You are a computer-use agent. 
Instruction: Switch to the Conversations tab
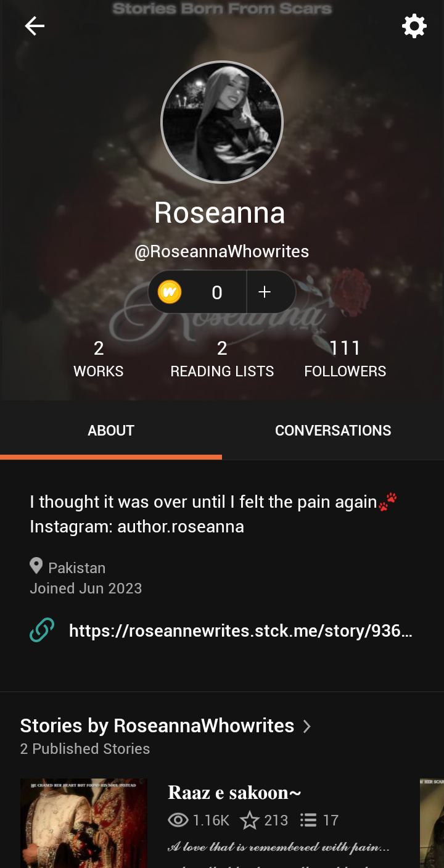point(333,430)
